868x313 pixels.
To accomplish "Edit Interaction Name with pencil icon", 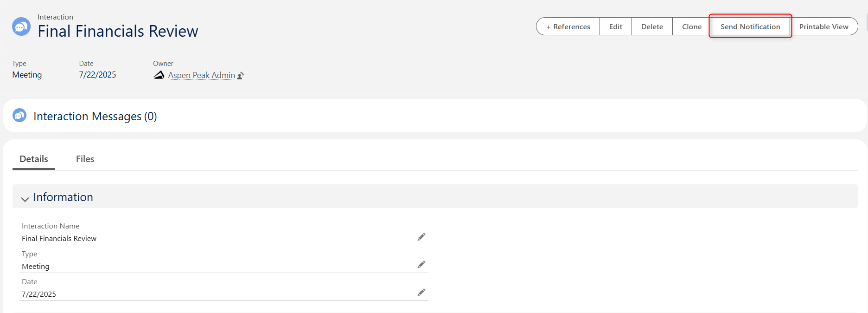I will pos(421,237).
